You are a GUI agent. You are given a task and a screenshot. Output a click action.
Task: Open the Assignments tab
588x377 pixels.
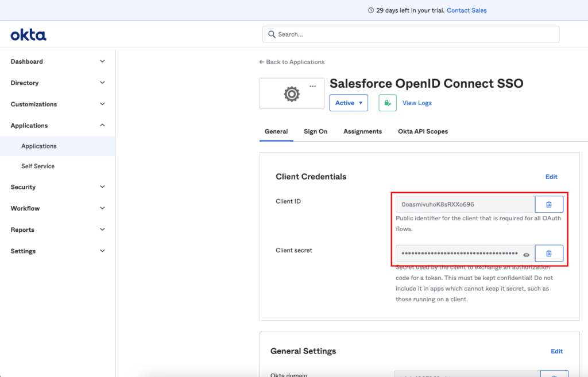point(362,131)
